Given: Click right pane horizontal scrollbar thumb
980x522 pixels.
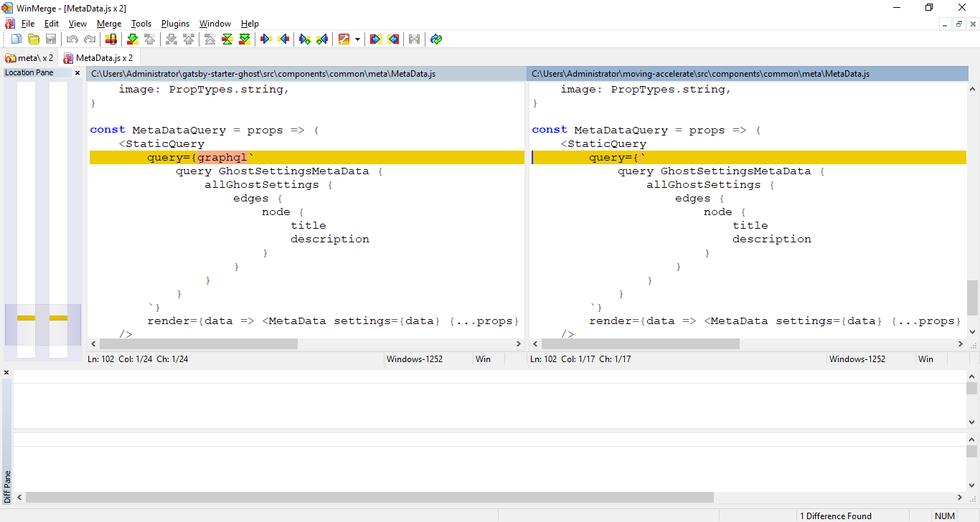Looking at the screenshot, I should (x=641, y=344).
